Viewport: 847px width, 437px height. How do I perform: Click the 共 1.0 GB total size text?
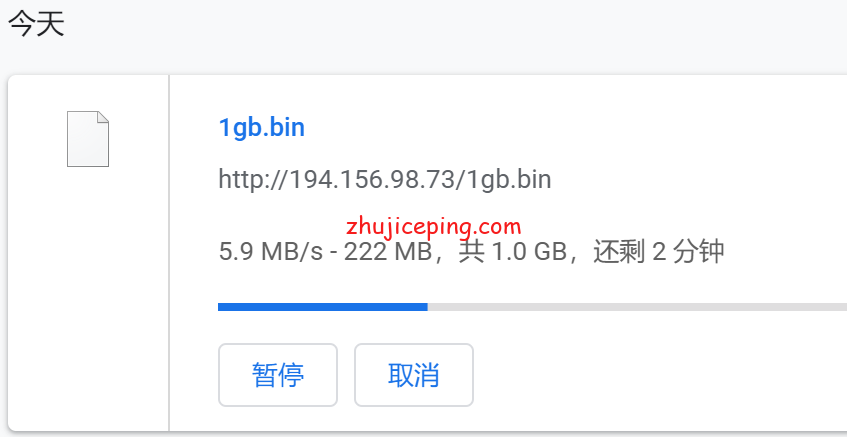click(x=512, y=252)
